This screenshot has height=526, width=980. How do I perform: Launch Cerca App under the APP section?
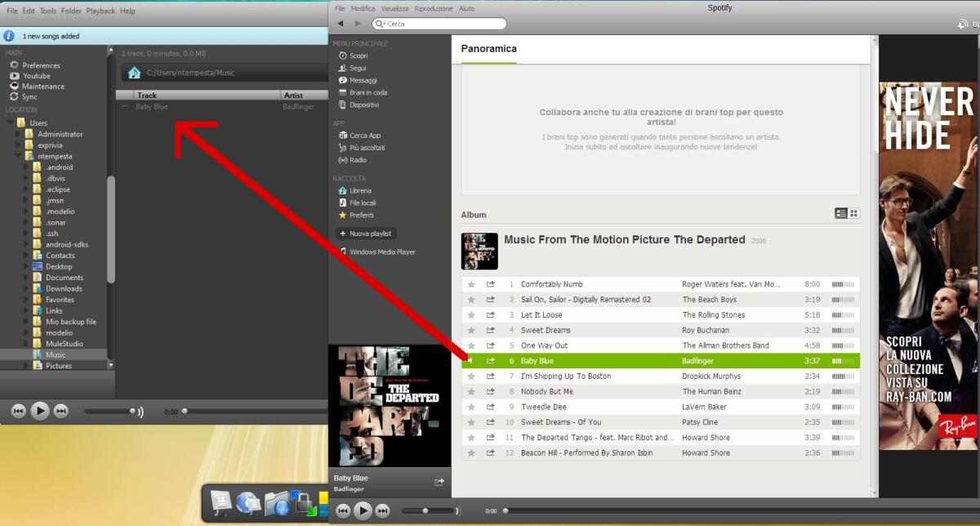tap(365, 135)
